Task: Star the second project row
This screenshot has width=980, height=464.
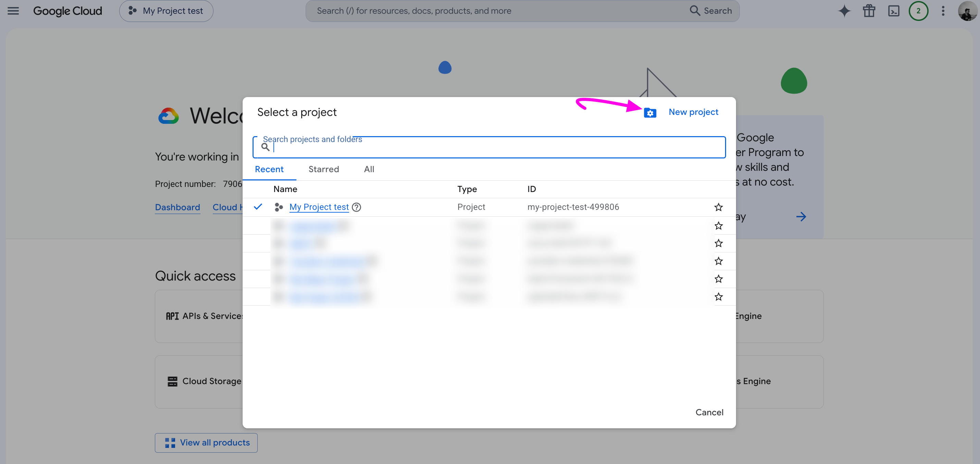Action: coord(718,225)
